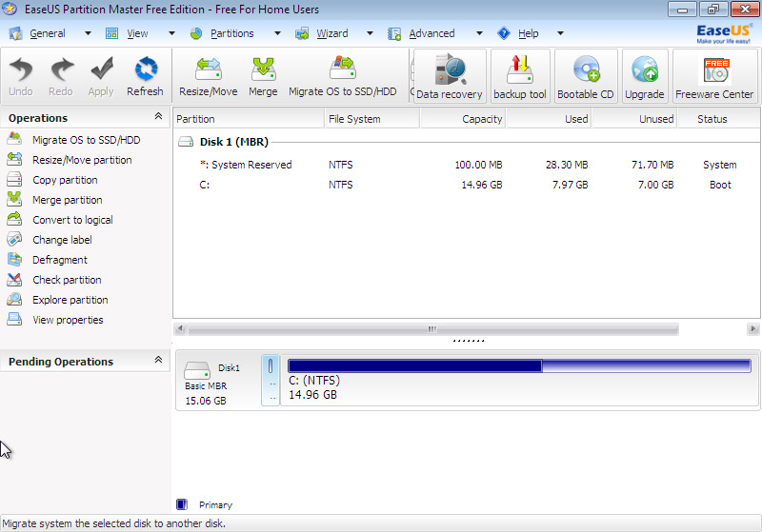Open the Partitions menu
The image size is (762, 532).
coord(231,33)
